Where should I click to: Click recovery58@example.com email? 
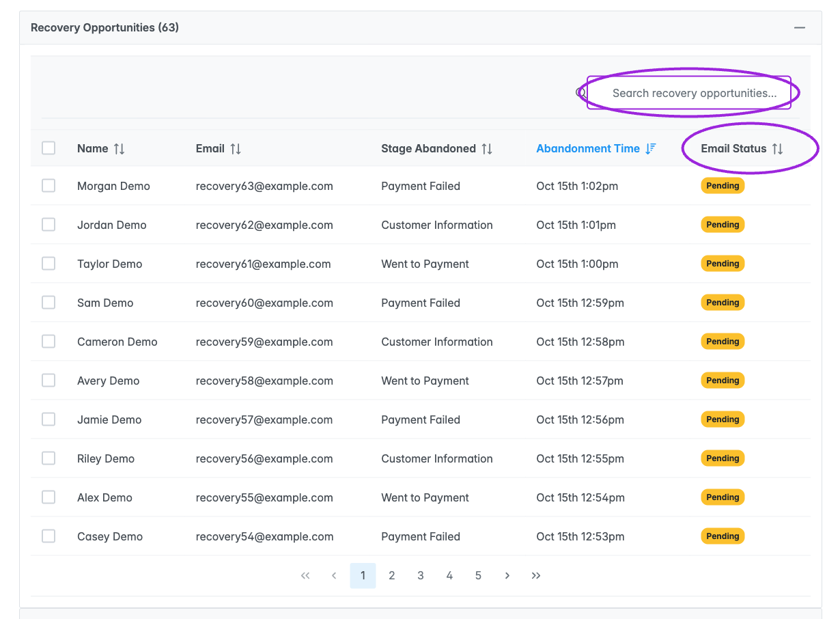[264, 381]
